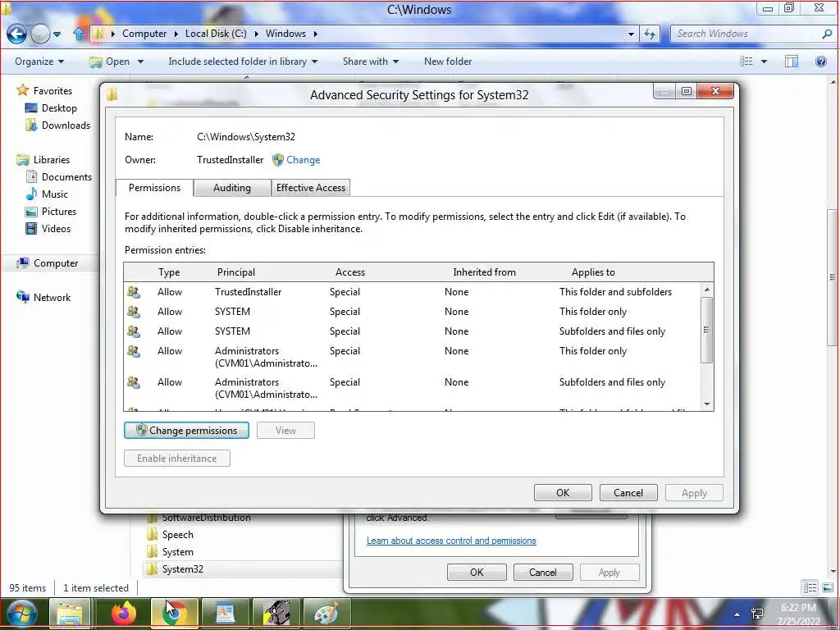Open Explorer help icon

pos(820,62)
